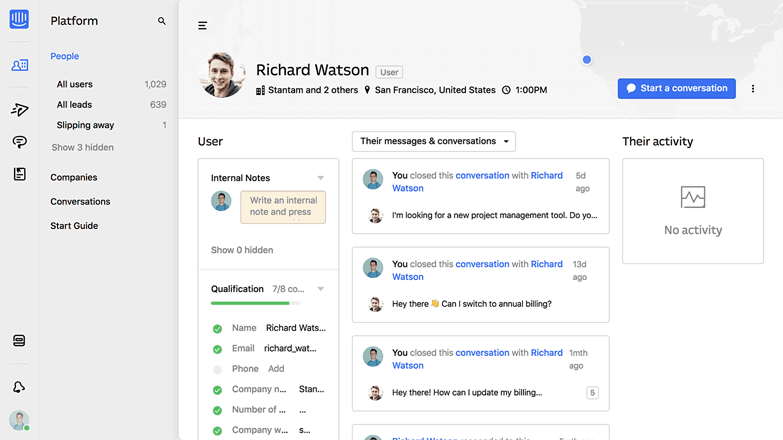Click the Intercom logo icon
Screen dimensions: 783x440
(19, 19)
